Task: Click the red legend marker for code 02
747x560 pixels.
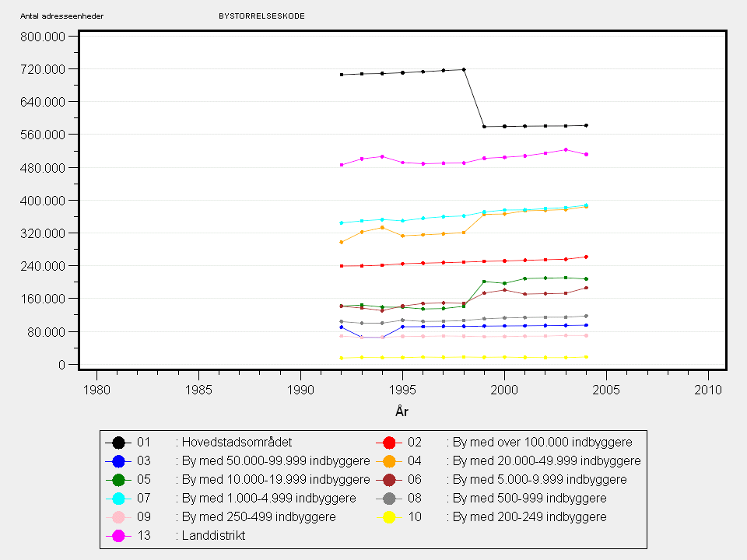Action: 388,443
